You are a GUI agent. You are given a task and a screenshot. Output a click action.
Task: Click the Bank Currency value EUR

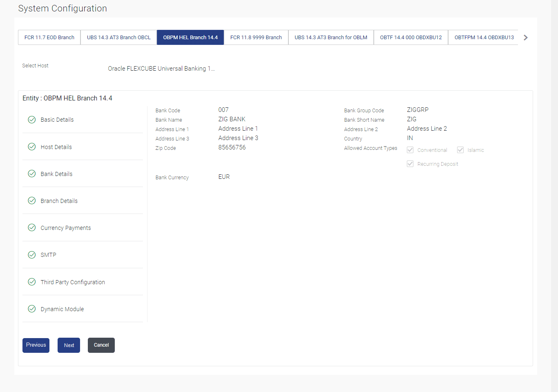click(224, 177)
